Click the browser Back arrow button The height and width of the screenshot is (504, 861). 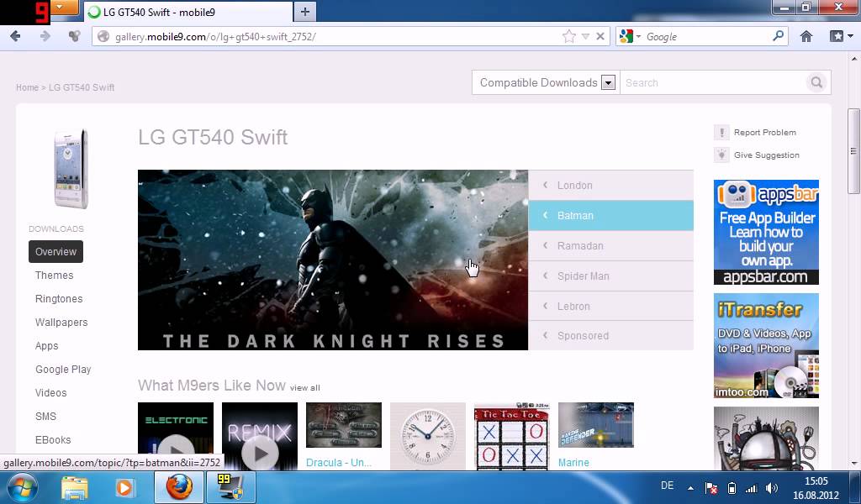(x=15, y=36)
